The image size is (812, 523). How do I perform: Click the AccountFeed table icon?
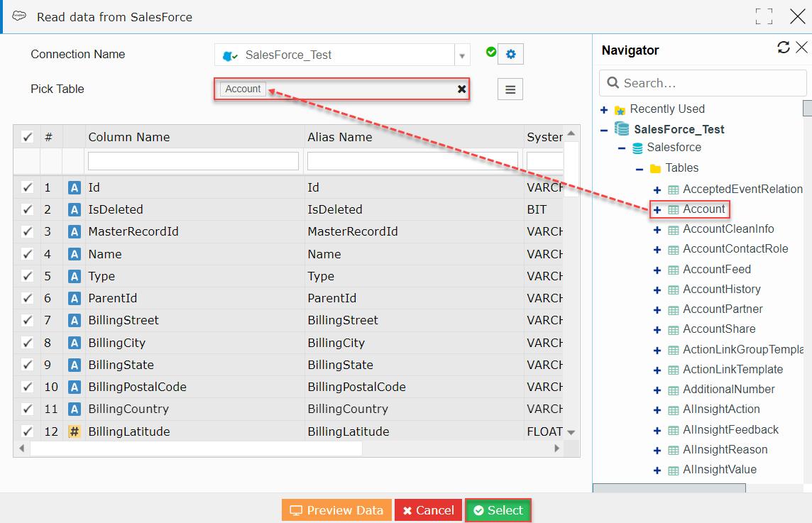pos(673,270)
